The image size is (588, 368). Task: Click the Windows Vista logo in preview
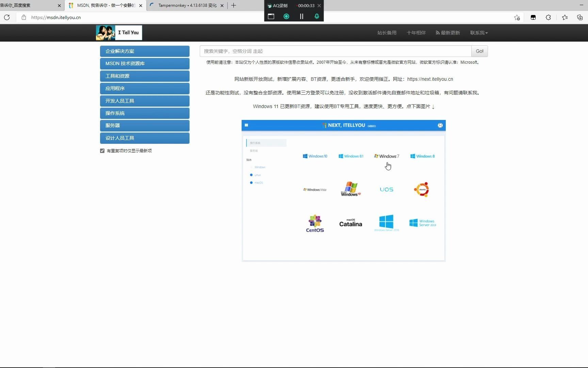[315, 189]
